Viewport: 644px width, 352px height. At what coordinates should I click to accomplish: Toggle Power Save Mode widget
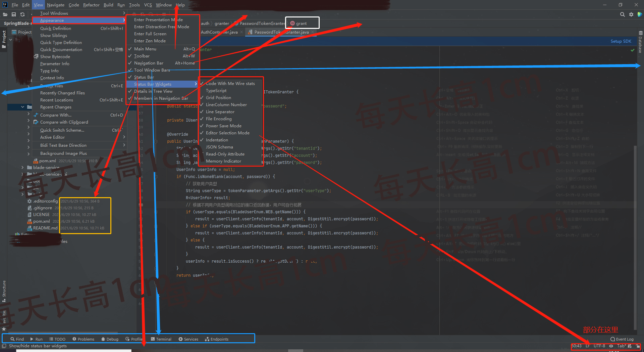231,126
